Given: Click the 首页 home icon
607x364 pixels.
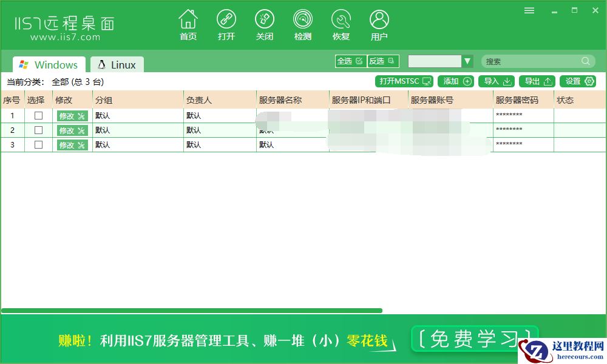Looking at the screenshot, I should coord(188,20).
